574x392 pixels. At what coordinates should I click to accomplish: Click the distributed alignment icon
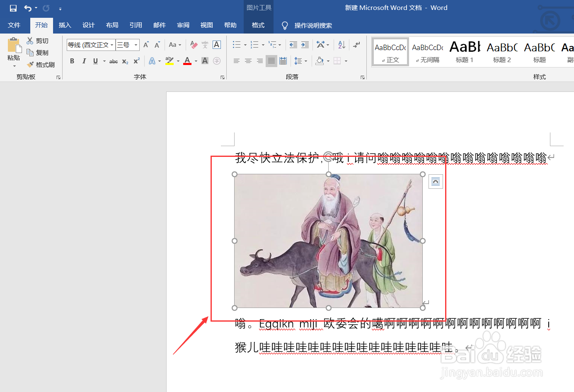(x=283, y=61)
